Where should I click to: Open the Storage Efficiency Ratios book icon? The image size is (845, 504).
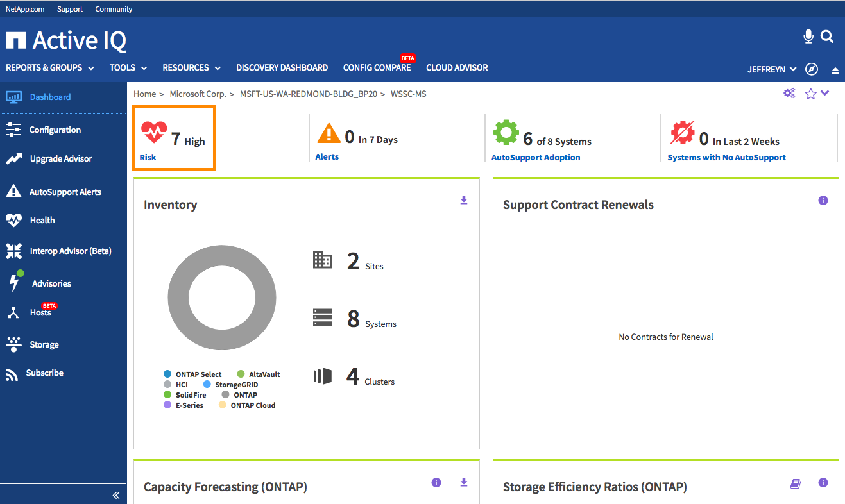tap(796, 484)
